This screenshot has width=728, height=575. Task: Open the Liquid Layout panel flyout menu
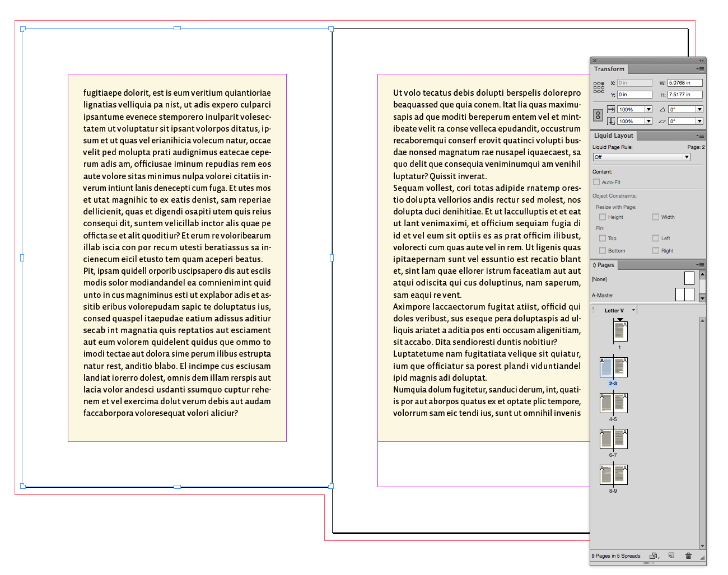coord(701,135)
